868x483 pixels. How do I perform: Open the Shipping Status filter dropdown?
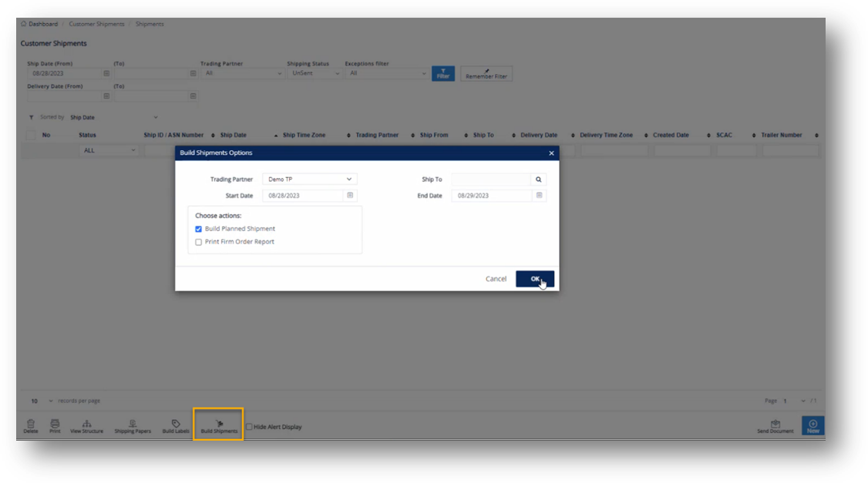pyautogui.click(x=315, y=73)
